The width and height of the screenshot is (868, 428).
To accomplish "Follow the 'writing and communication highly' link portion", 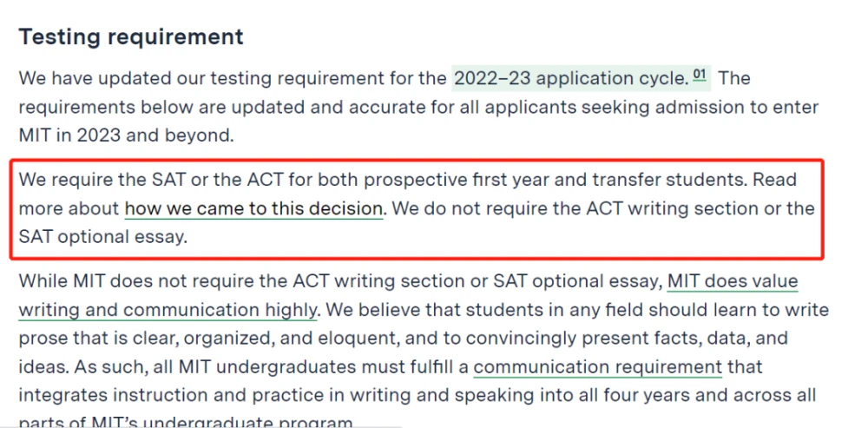I will pyautogui.click(x=168, y=310).
